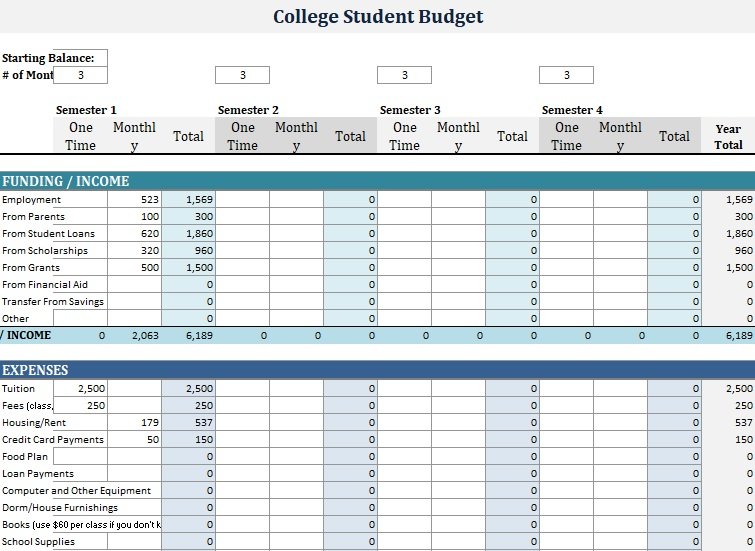Click the Year Total column header

point(728,137)
